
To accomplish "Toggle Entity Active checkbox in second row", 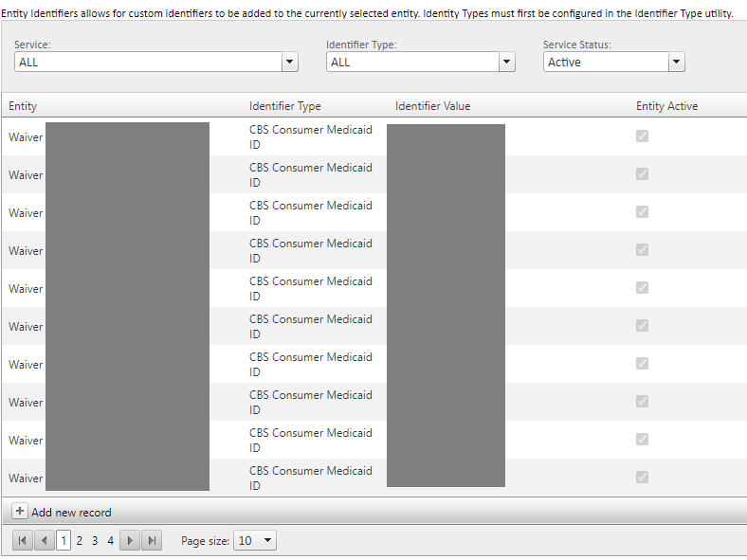I will (x=642, y=173).
